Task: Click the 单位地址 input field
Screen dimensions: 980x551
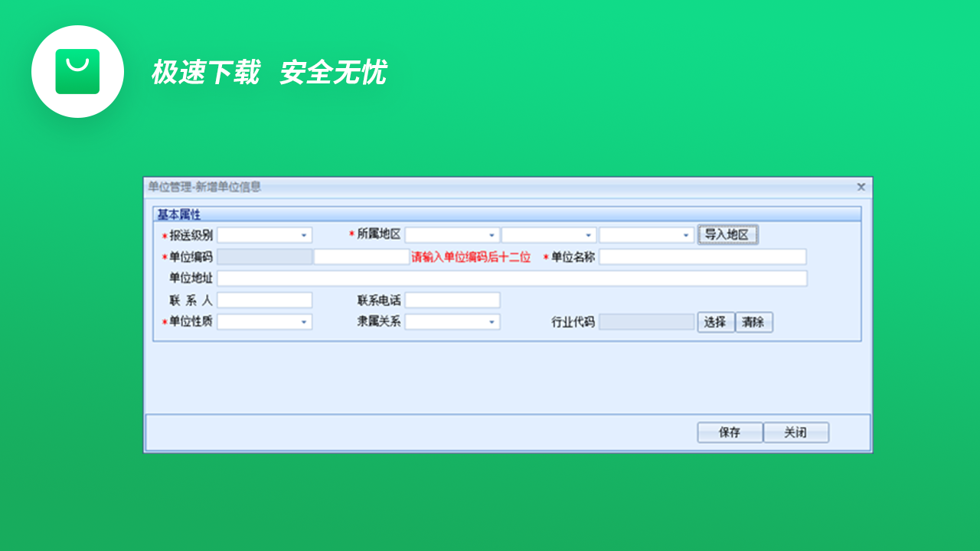Action: (513, 278)
